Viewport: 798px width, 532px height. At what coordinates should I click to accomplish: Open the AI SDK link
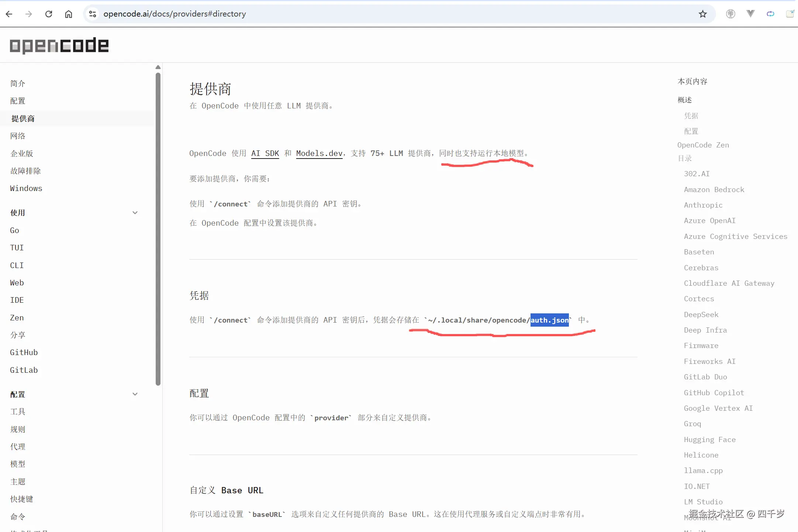265,153
